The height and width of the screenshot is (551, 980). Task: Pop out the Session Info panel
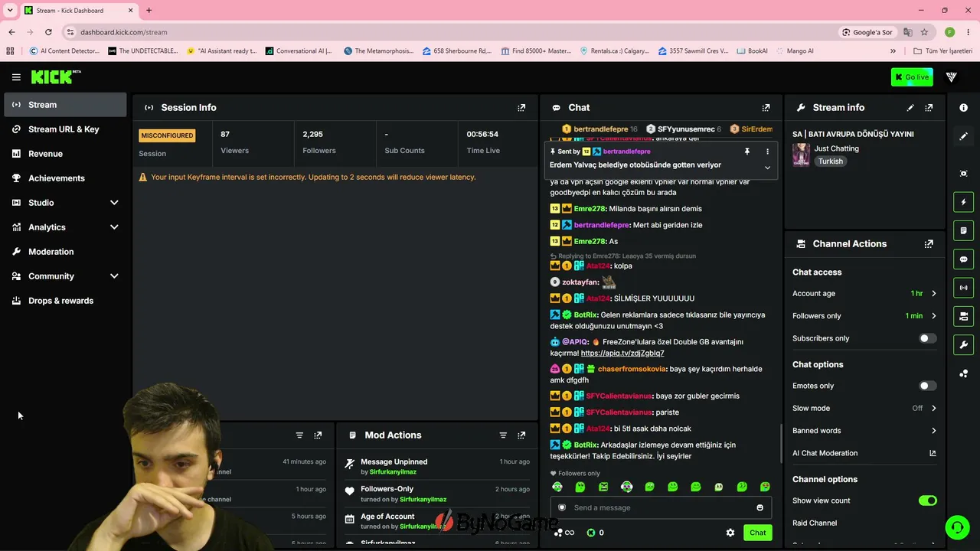(521, 108)
